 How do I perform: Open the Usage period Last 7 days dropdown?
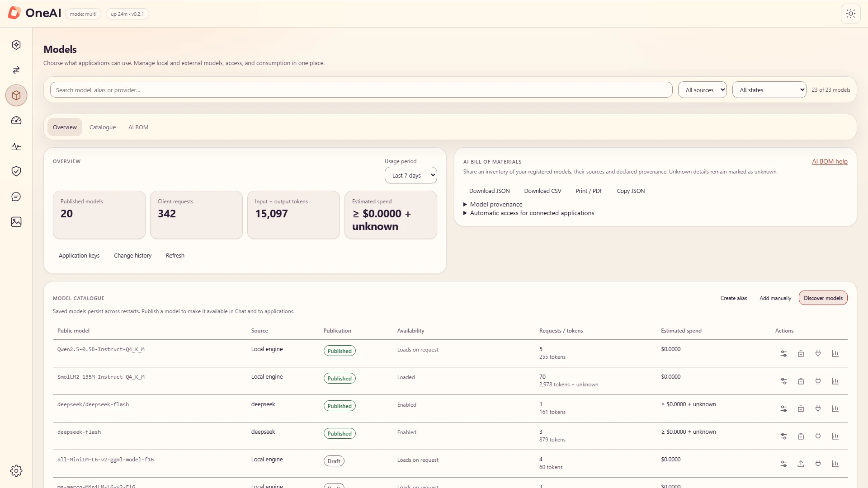(x=410, y=175)
